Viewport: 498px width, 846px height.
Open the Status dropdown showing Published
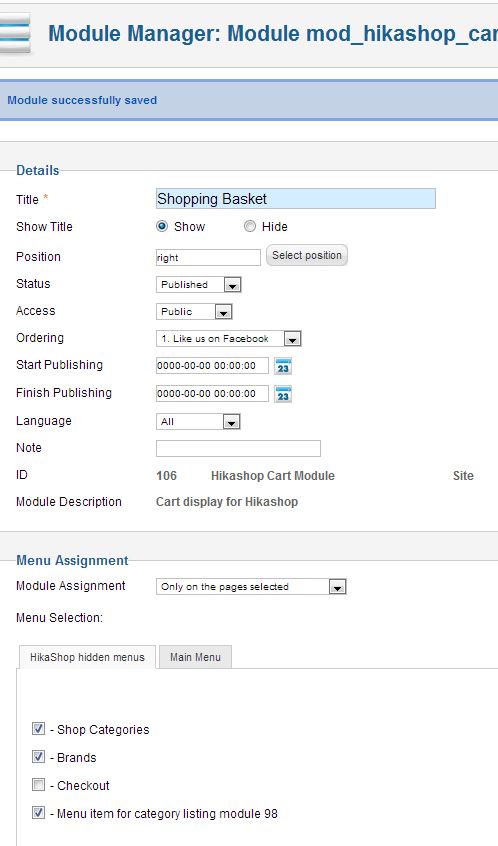199,285
